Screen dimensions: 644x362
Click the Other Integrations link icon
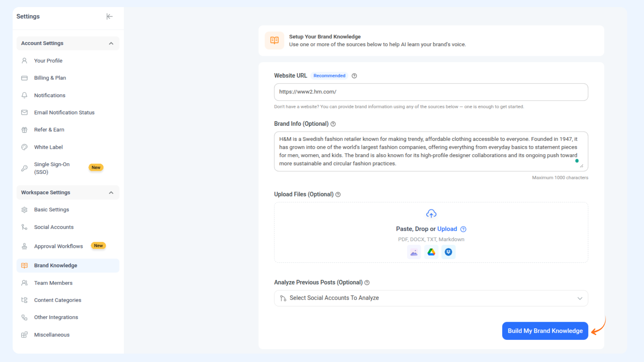[24, 317]
